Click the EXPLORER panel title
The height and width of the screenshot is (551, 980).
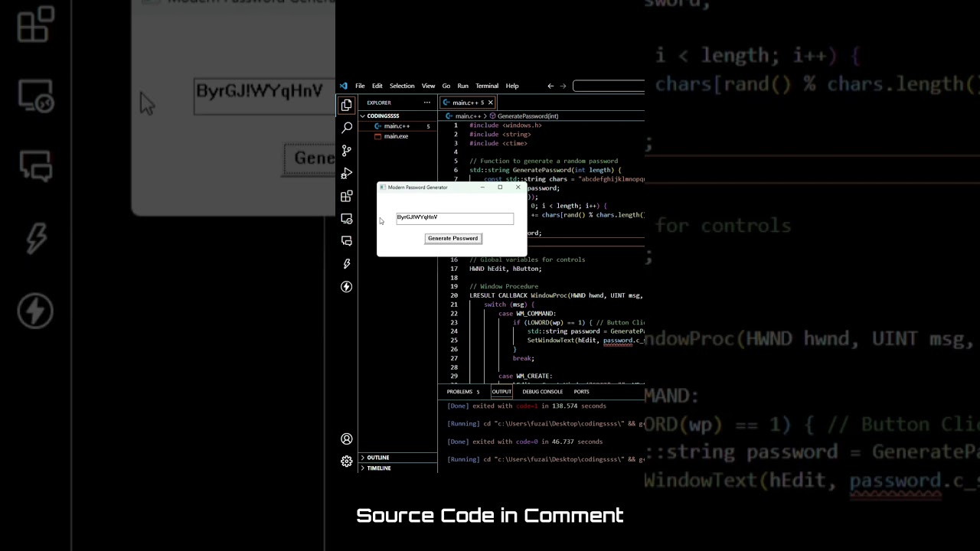(379, 103)
